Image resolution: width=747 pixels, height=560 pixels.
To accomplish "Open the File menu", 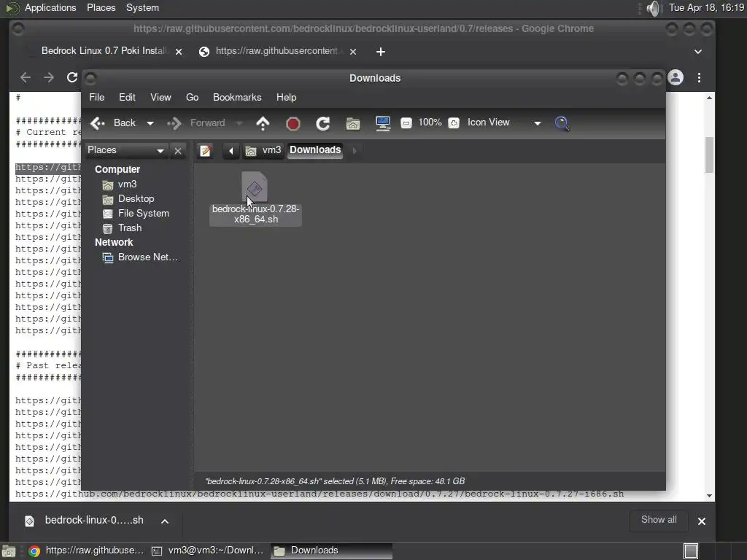I will [x=97, y=98].
